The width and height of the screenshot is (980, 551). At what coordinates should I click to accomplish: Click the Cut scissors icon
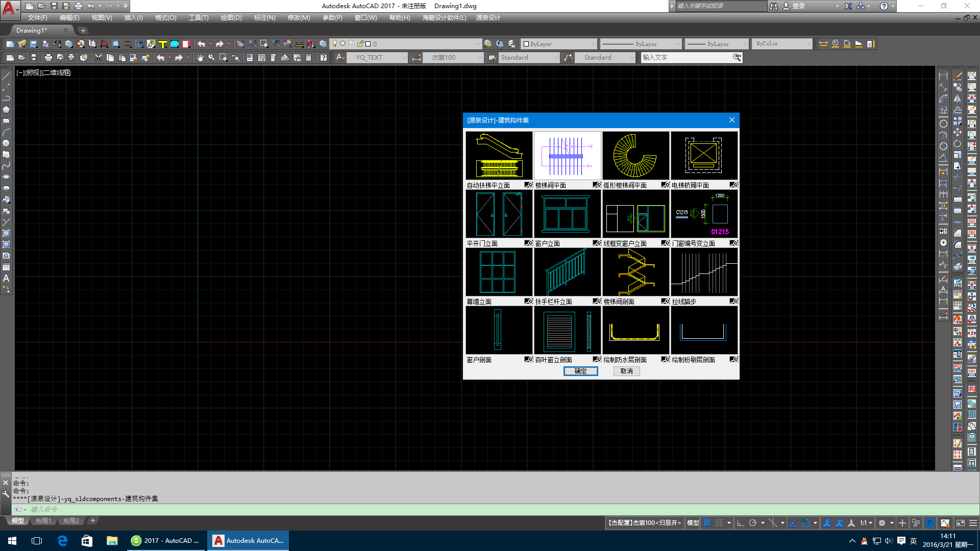tap(99, 58)
